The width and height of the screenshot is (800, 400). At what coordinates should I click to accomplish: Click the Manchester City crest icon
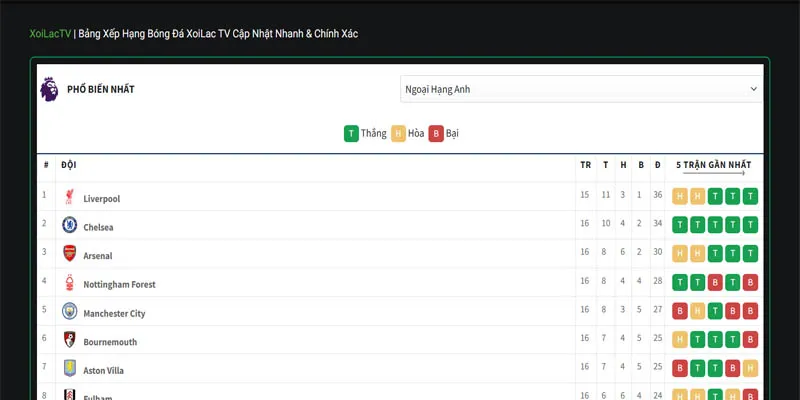point(69,312)
